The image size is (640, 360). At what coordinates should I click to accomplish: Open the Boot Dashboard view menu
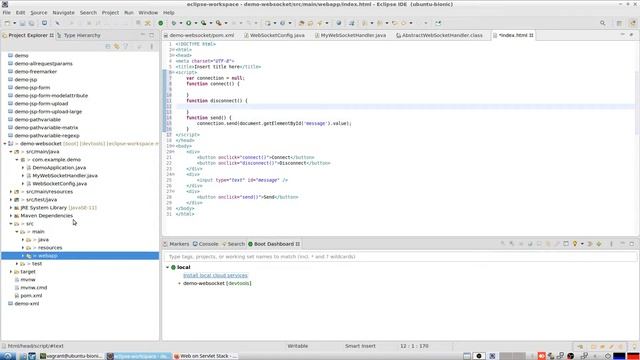[x=611, y=244]
